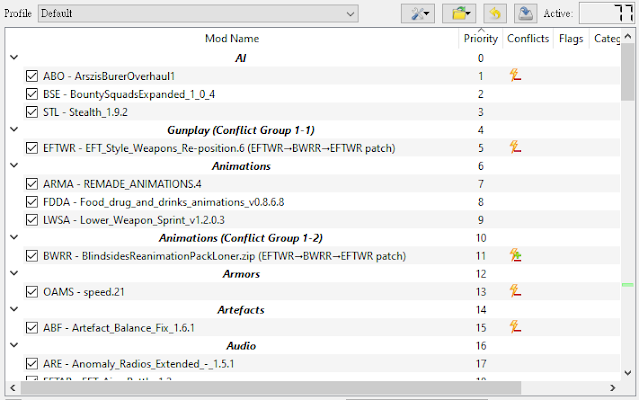This screenshot has height=400, width=639.
Task: Click conflict flag icon for BWRR row
Action: pos(515,255)
